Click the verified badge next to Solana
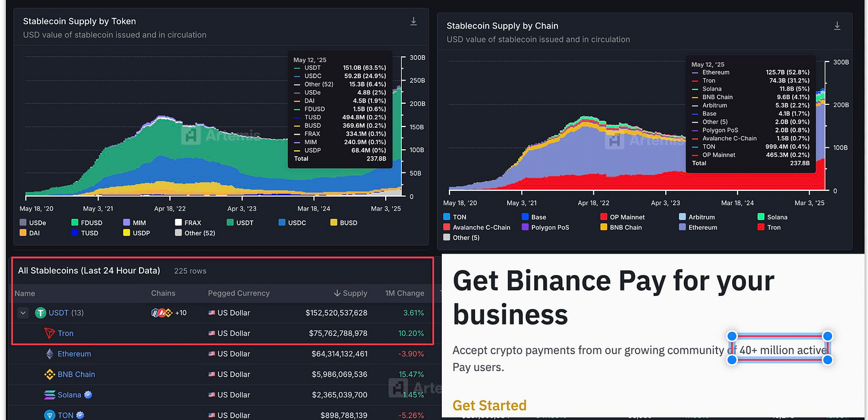The height and width of the screenshot is (420, 868). coord(88,395)
